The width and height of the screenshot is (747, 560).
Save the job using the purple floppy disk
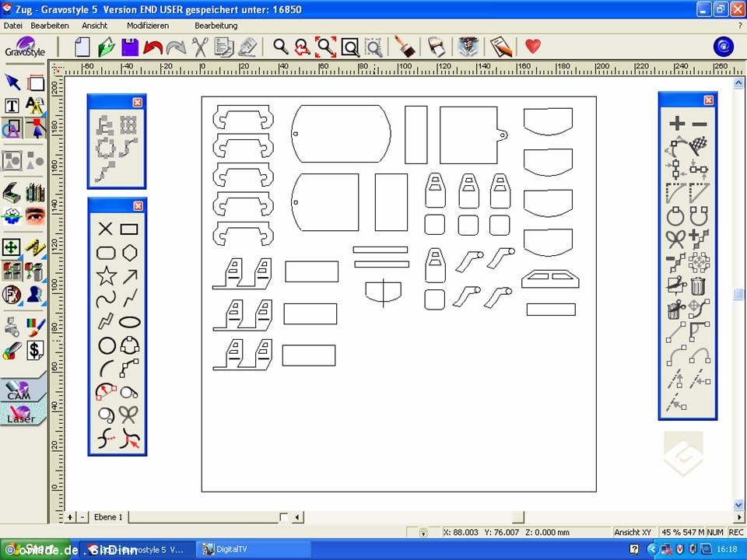pyautogui.click(x=130, y=47)
